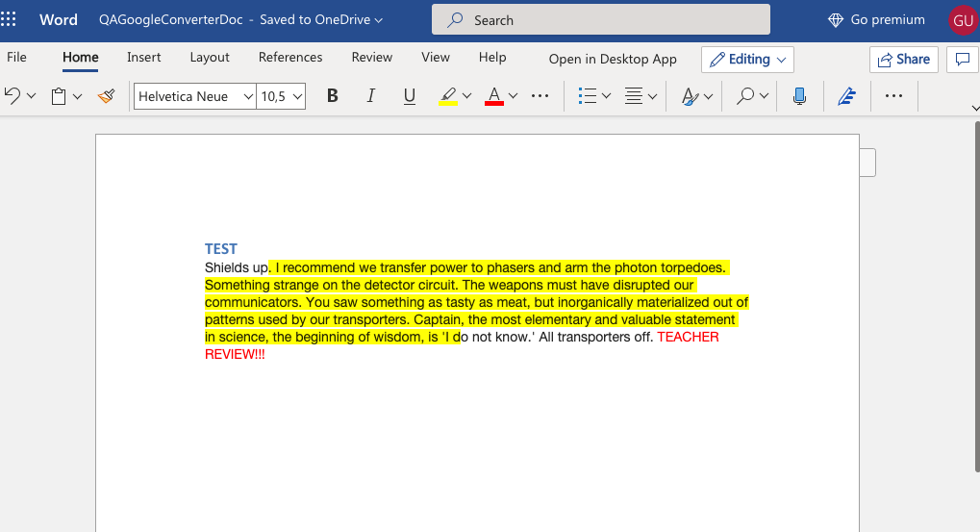This screenshot has width=980, height=532.
Task: Click the Find magnifier icon
Action: (x=745, y=95)
